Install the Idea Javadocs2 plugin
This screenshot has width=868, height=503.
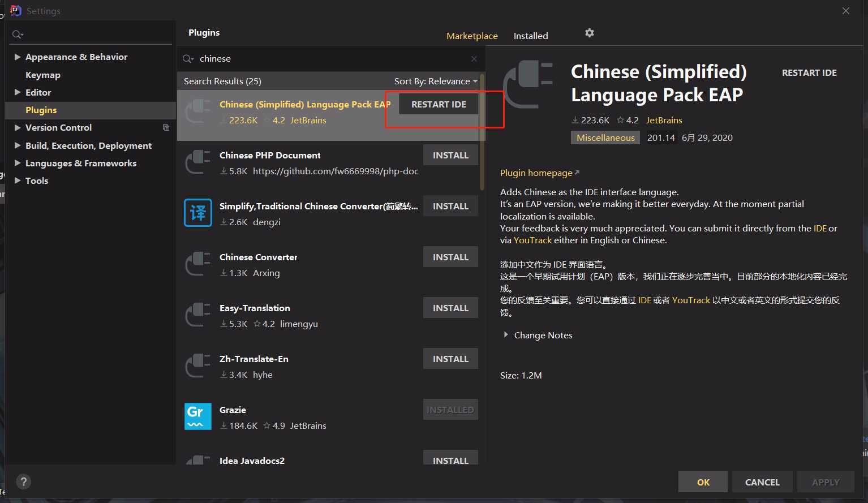click(x=450, y=458)
